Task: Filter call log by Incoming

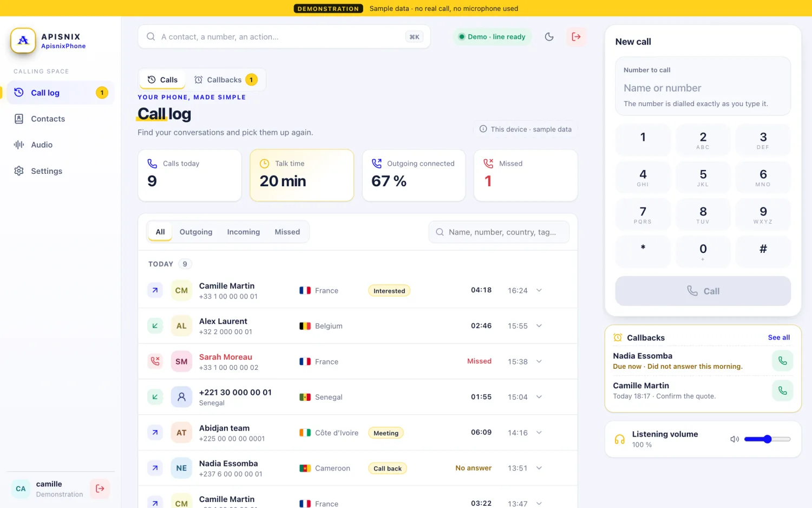Action: click(x=244, y=232)
